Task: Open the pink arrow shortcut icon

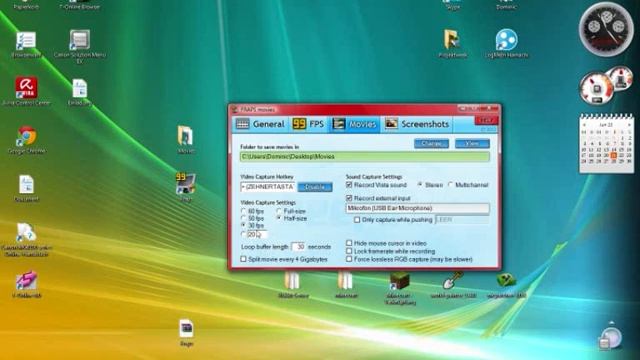Action: 26,281
